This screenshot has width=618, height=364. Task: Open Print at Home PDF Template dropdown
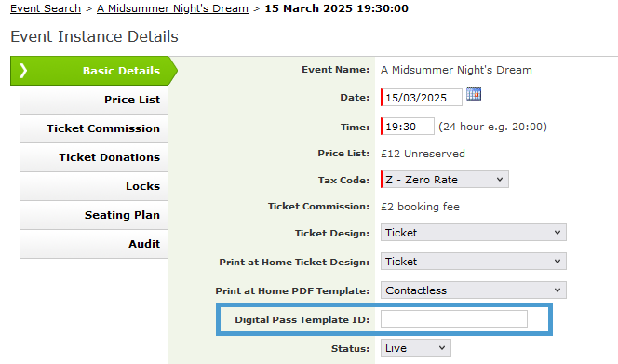[474, 290]
